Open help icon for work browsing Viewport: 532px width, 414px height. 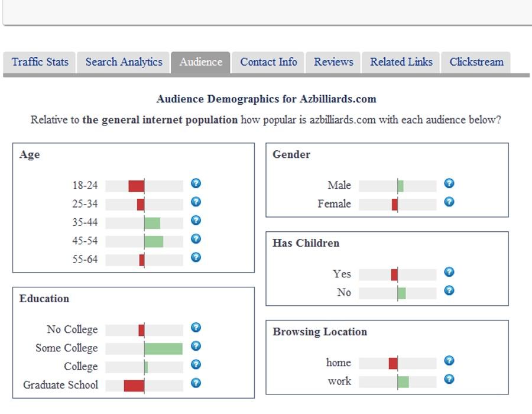(449, 379)
